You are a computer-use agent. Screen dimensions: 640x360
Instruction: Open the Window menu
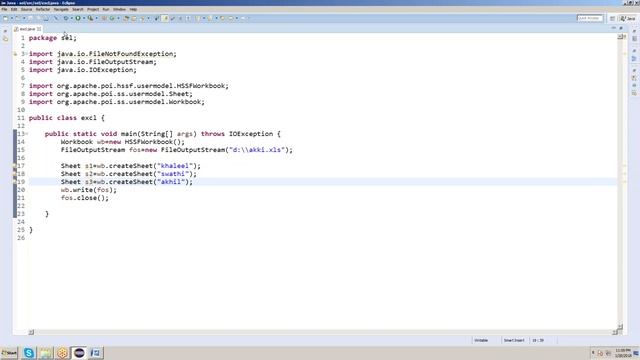(x=119, y=9)
